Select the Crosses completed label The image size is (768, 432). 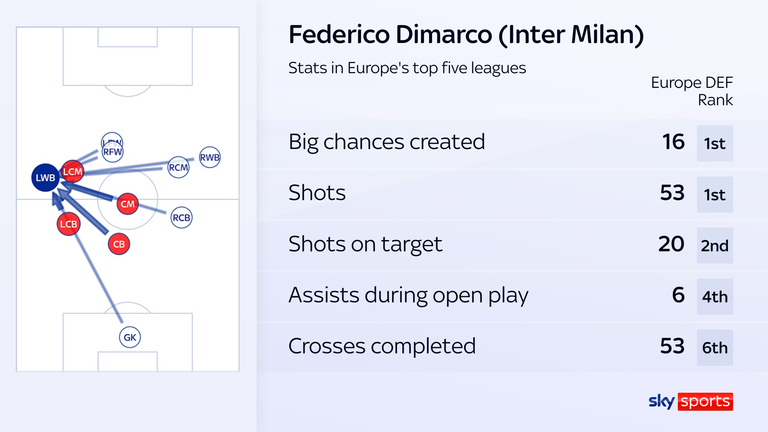pos(382,346)
